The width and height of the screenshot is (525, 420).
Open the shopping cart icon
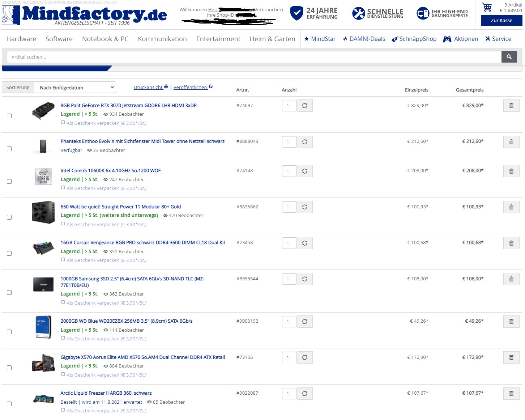(487, 7)
